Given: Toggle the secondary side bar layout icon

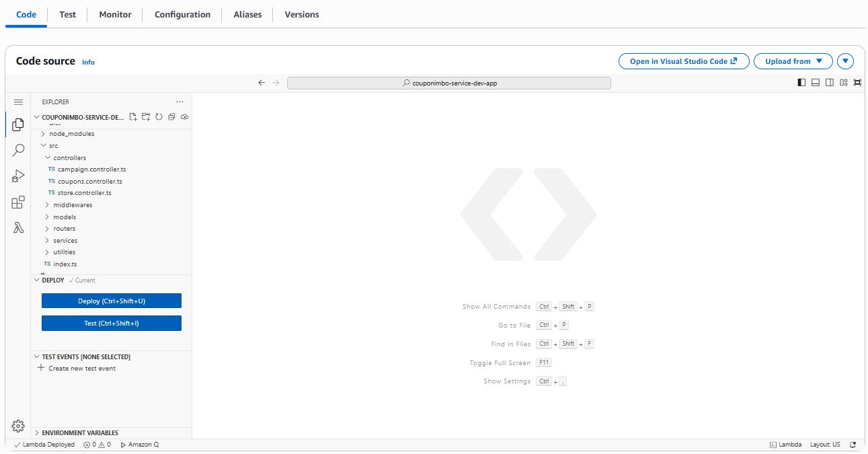Looking at the screenshot, I should click(x=830, y=83).
